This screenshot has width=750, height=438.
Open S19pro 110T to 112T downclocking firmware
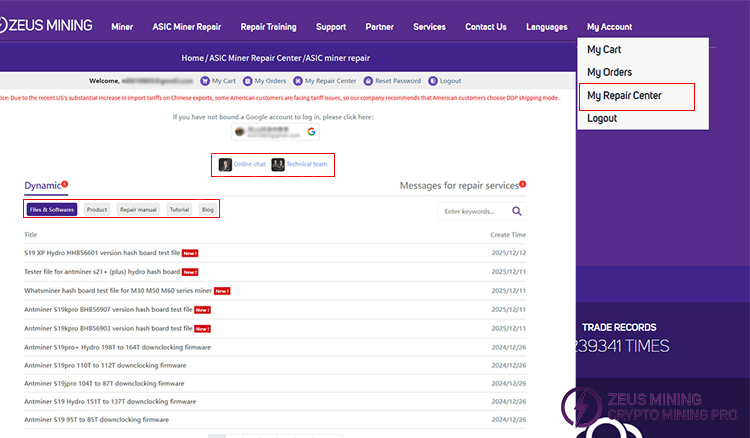(105, 365)
